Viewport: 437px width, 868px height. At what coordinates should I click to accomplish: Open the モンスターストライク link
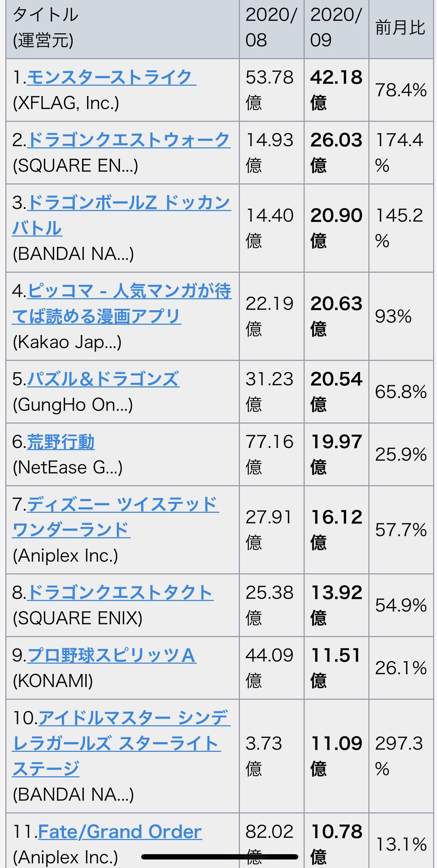[x=111, y=78]
